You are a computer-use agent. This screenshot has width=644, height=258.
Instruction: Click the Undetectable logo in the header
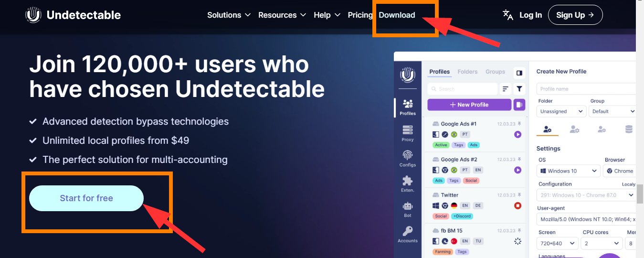pyautogui.click(x=73, y=15)
